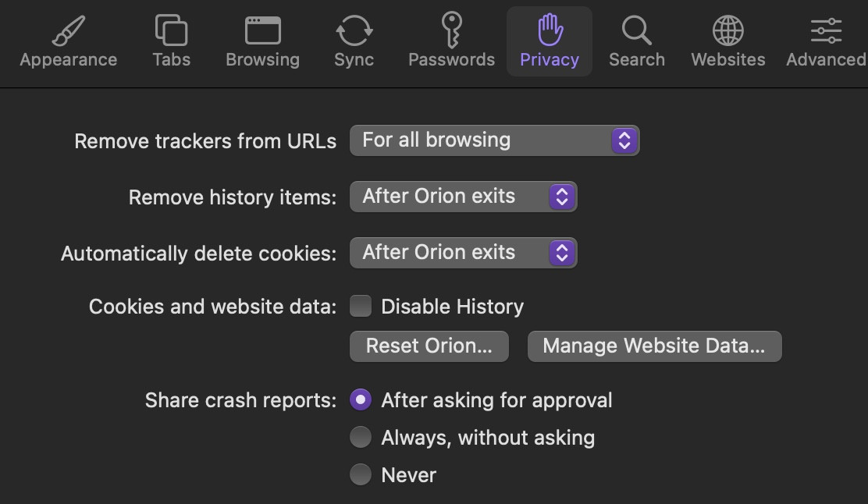Viewport: 868px width, 504px height.
Task: Expand the Remove history items dropdown
Action: 463,197
